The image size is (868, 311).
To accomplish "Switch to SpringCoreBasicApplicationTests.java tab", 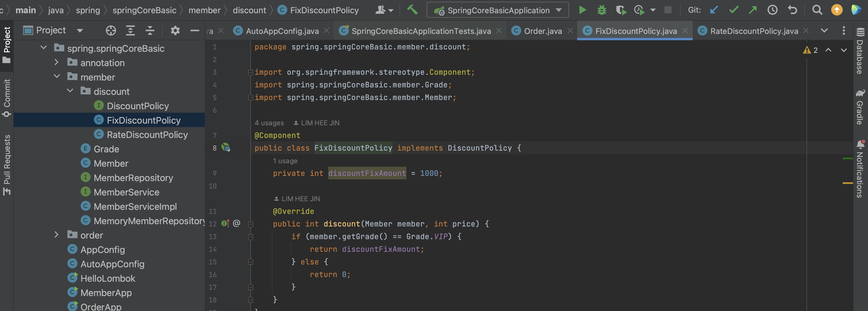I will (421, 31).
